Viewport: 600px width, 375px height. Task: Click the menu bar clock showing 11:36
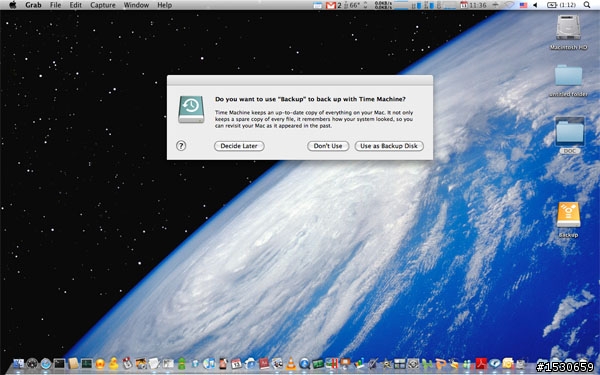tap(478, 5)
